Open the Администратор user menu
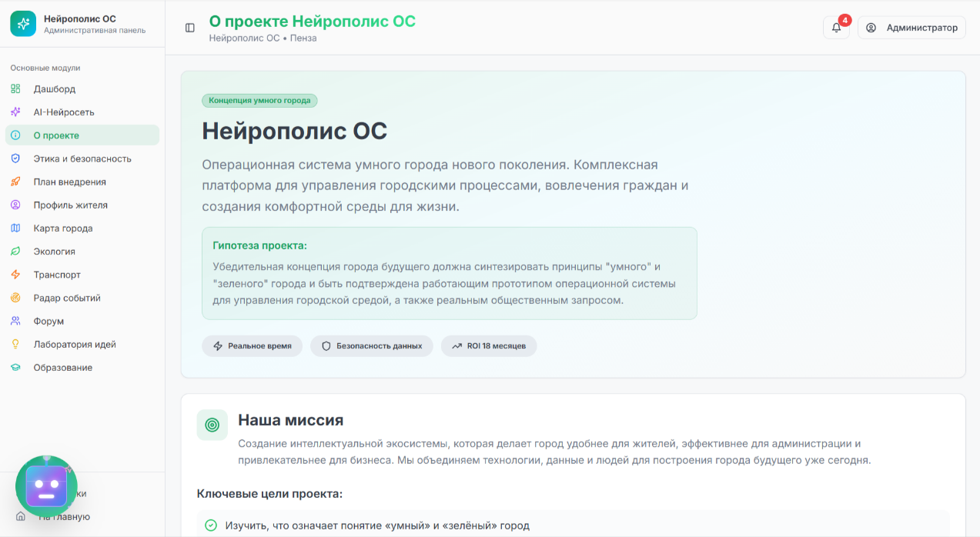Image resolution: width=980 pixels, height=537 pixels. click(x=911, y=28)
